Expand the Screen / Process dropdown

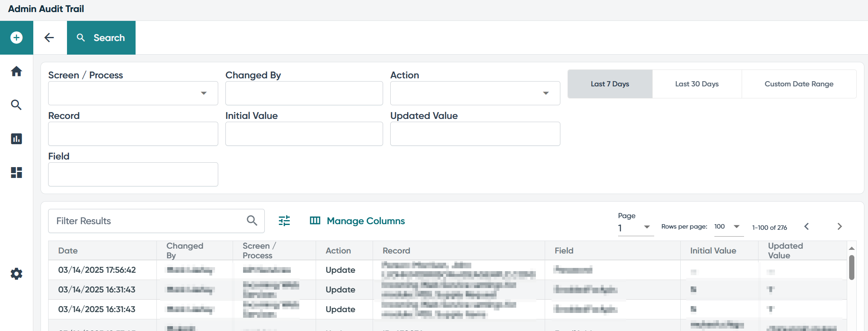click(x=133, y=93)
